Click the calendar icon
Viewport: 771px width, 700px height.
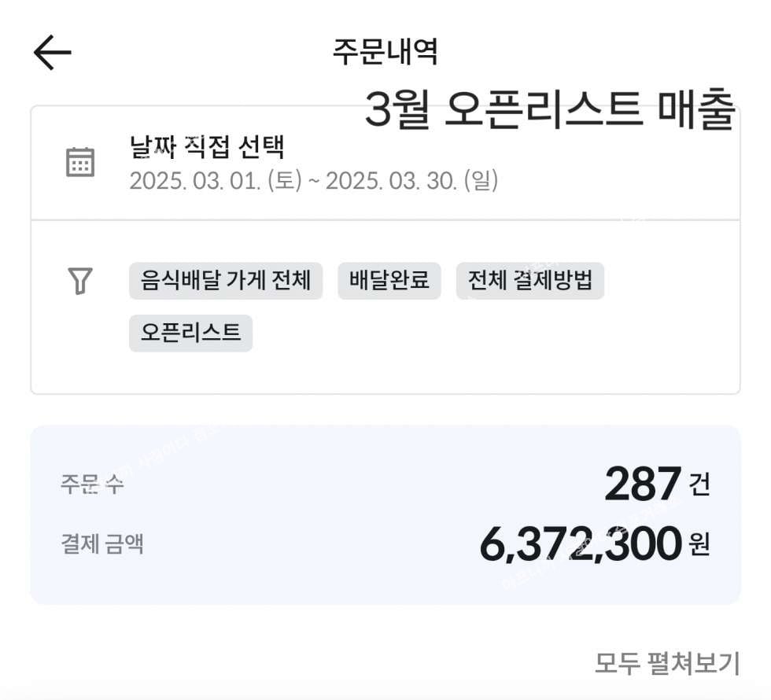(80, 162)
